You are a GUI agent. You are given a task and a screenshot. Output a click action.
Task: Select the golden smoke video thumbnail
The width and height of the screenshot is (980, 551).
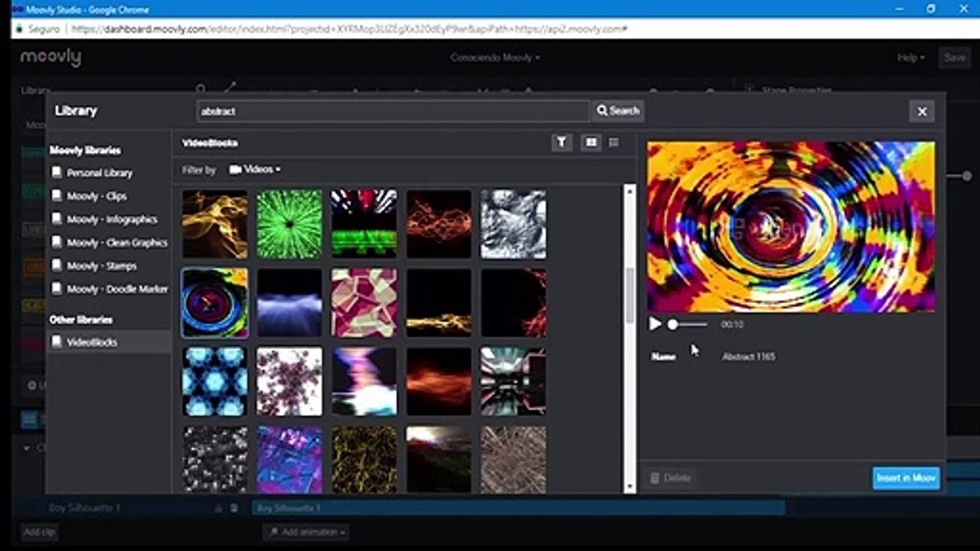pos(215,224)
